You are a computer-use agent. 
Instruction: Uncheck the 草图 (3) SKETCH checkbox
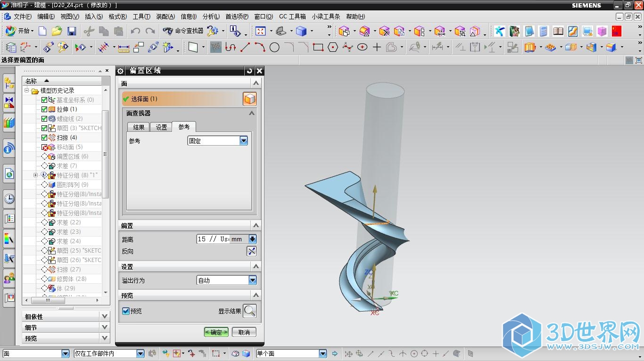44,128
